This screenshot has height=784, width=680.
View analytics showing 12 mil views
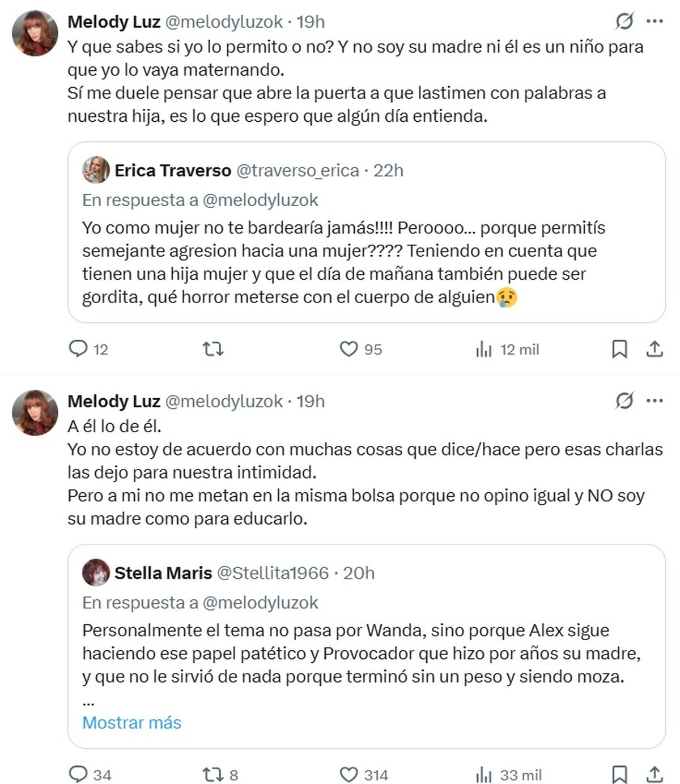[483, 349]
